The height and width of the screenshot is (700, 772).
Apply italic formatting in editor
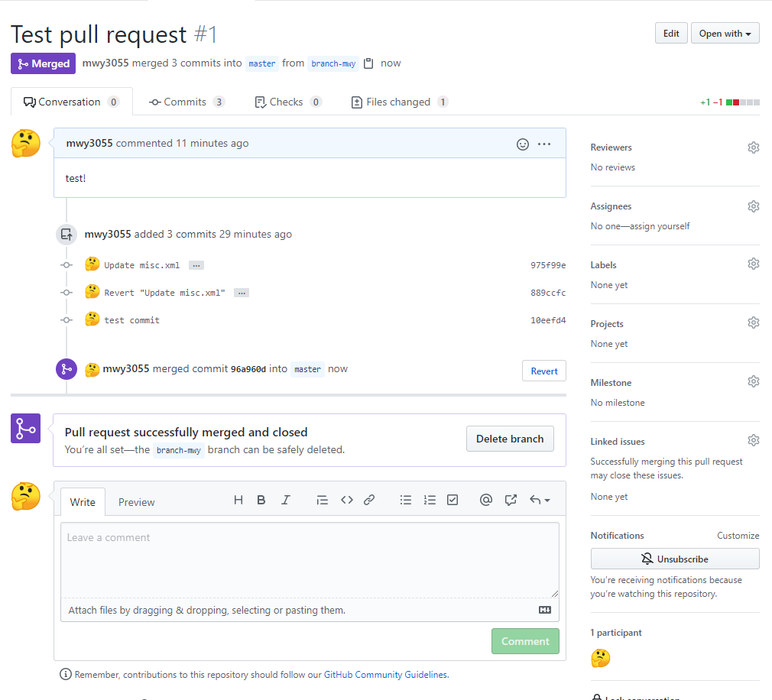[286, 500]
